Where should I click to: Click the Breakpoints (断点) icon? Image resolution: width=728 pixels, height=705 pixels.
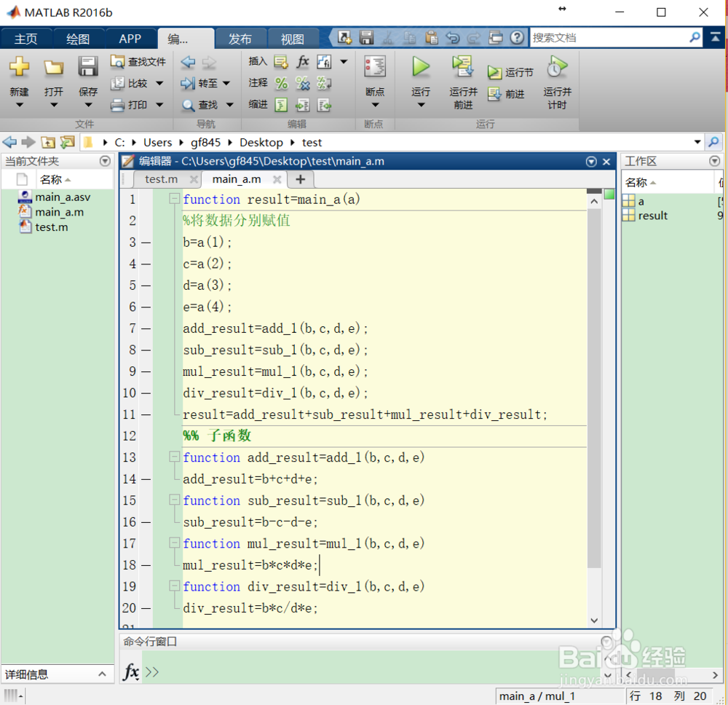(375, 67)
